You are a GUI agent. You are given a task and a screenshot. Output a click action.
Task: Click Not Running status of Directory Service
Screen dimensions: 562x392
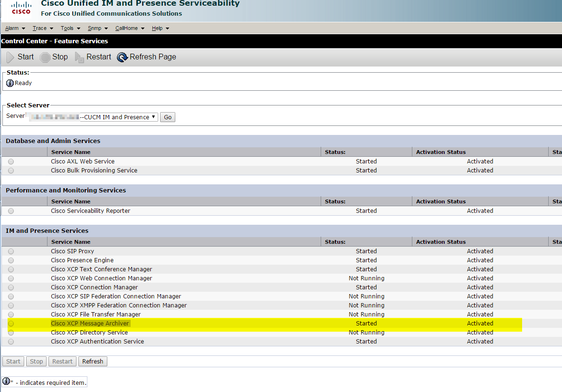366,333
